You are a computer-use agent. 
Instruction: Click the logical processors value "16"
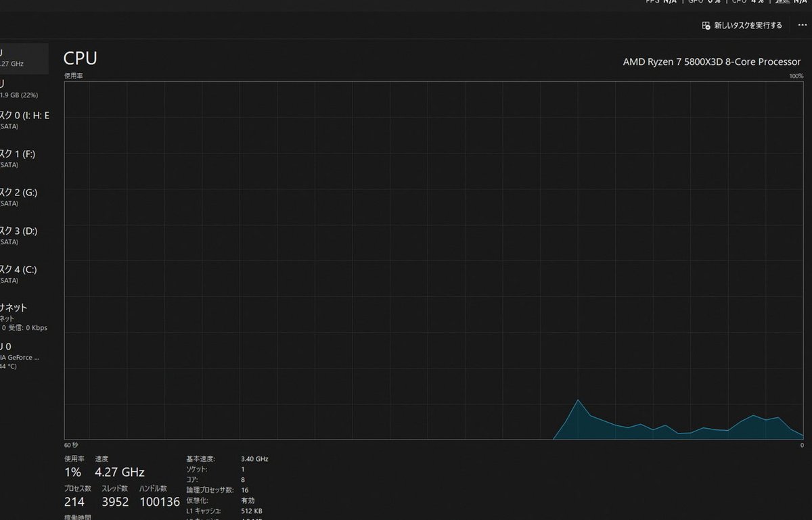pyautogui.click(x=244, y=490)
